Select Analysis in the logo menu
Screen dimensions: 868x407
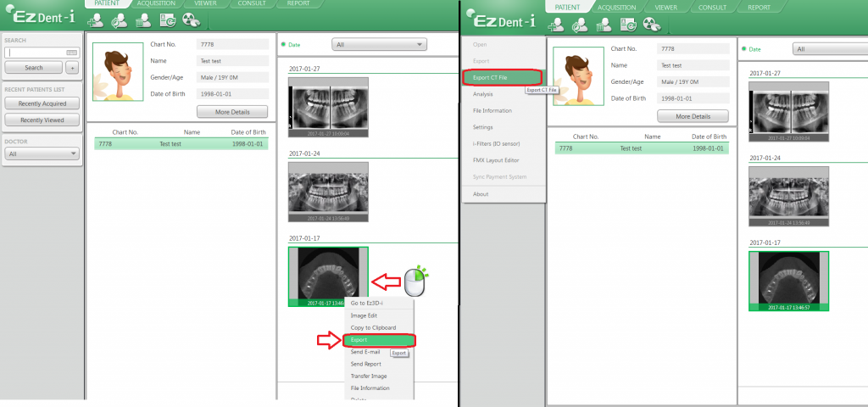click(504, 94)
